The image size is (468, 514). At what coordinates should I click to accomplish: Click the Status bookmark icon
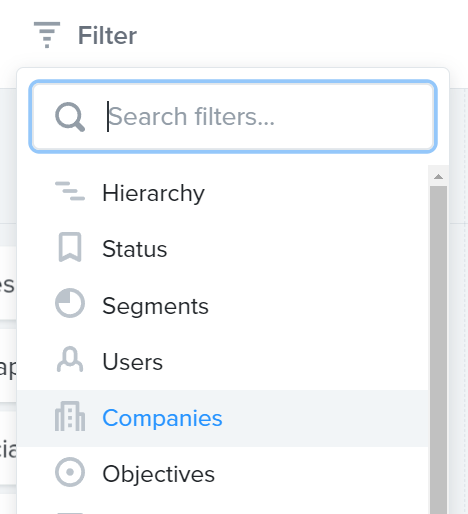click(x=70, y=247)
